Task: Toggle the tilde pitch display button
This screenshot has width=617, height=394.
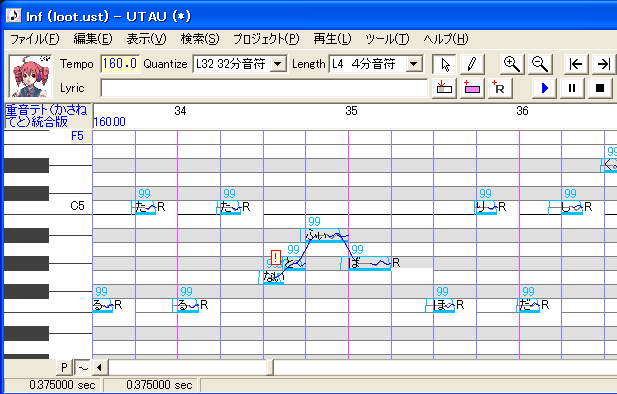Action: pyautogui.click(x=83, y=368)
